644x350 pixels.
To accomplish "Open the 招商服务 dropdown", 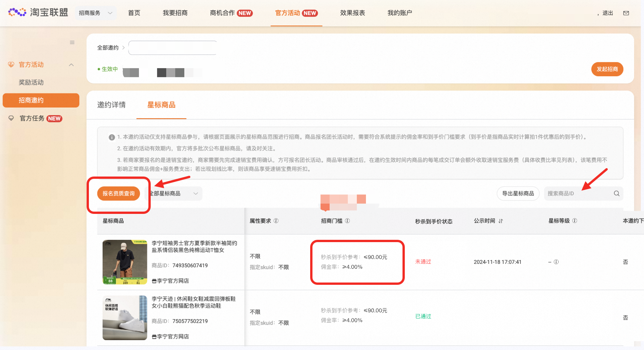I will pyautogui.click(x=96, y=13).
